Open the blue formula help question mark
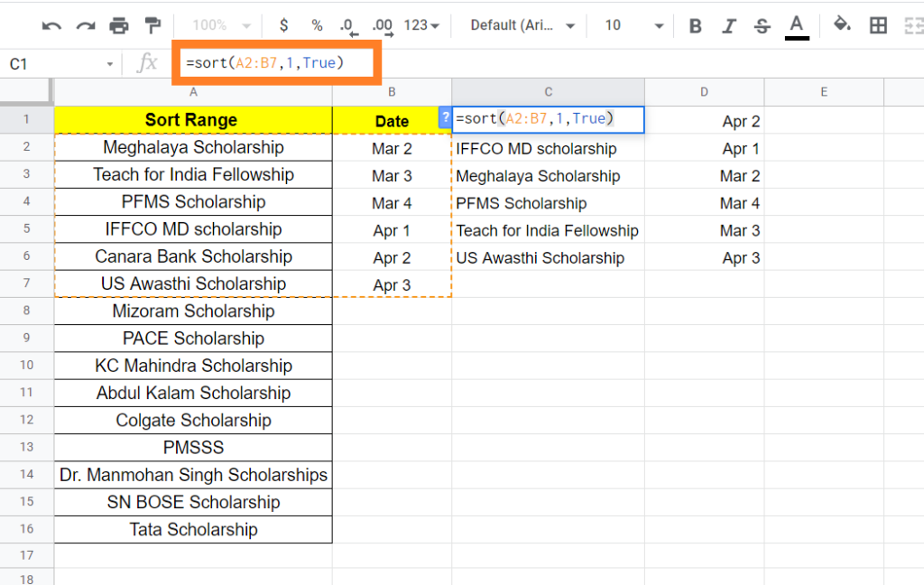This screenshot has height=585, width=924. (444, 119)
